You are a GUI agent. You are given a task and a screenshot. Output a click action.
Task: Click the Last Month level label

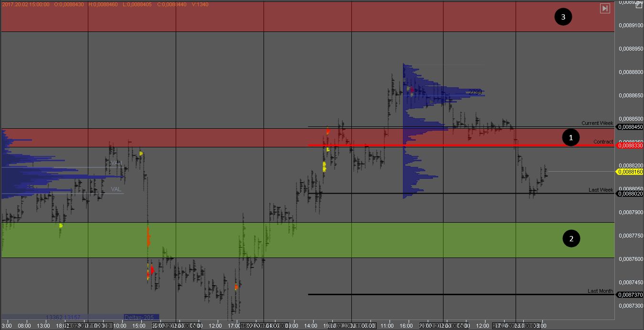(x=600, y=291)
